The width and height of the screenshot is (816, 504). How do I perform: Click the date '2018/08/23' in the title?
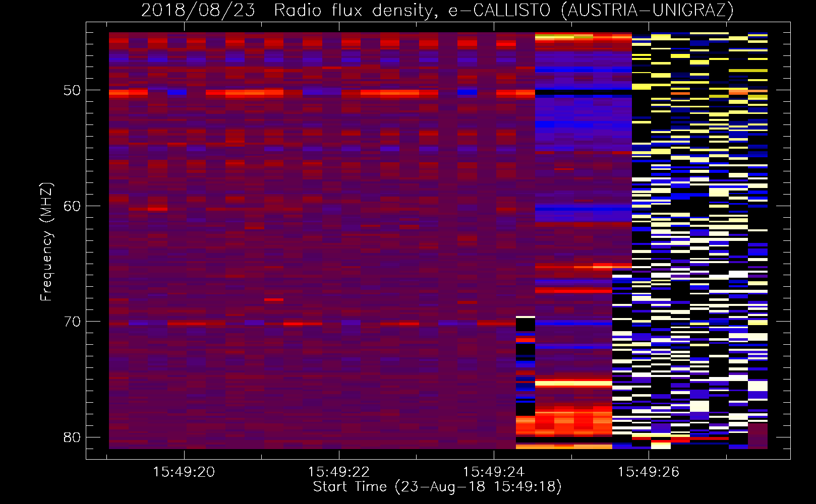[x=198, y=10]
